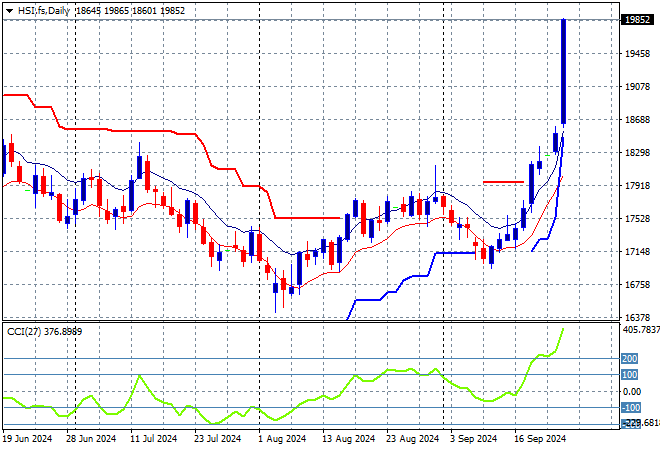Click the 13 Aug 2024 date label

point(350,438)
